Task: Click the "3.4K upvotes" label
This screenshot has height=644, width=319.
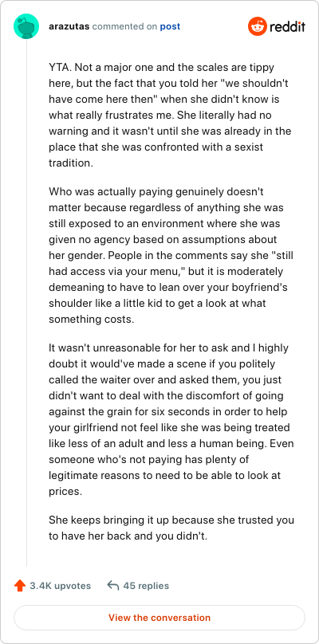Action: pyautogui.click(x=60, y=586)
